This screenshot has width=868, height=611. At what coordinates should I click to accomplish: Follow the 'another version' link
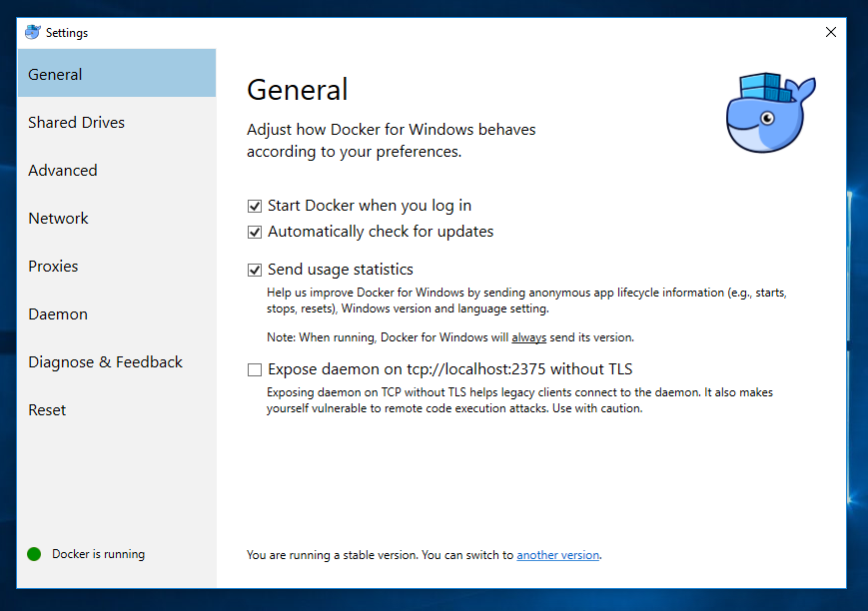tap(558, 555)
